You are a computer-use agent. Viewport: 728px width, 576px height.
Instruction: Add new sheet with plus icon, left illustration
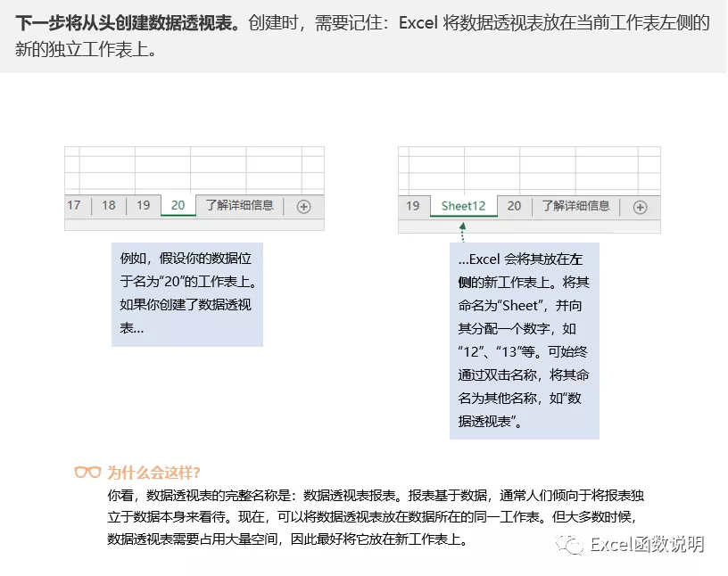click(303, 207)
